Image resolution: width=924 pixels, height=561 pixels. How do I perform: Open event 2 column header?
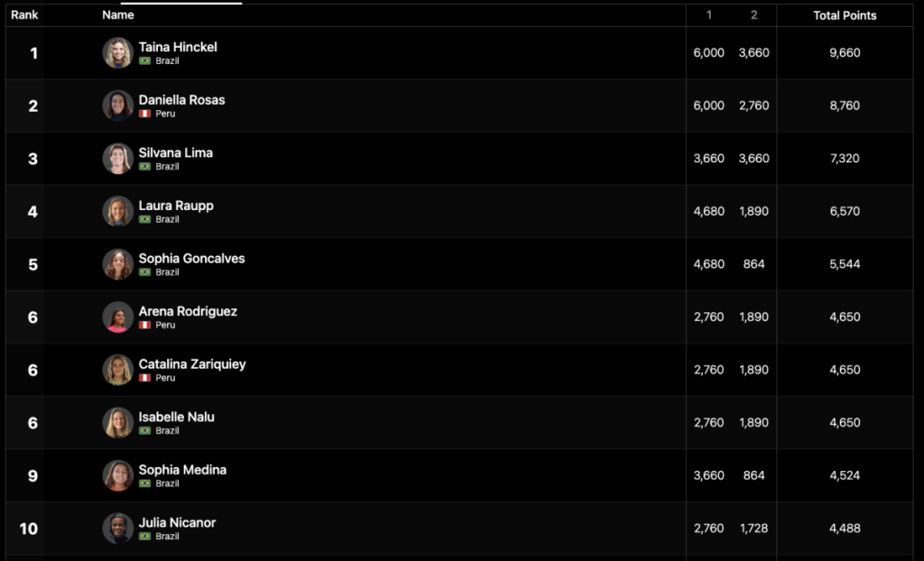(x=753, y=14)
